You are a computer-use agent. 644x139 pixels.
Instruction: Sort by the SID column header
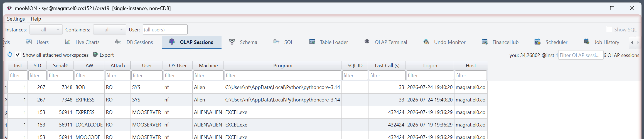click(x=37, y=65)
